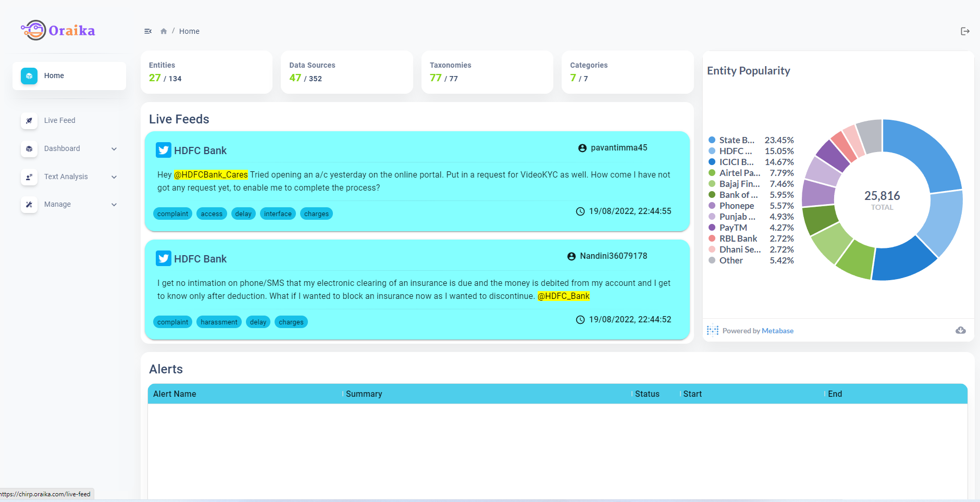Click the @HDFCBank_Cares mention
The width and height of the screenshot is (980, 502).
click(211, 175)
